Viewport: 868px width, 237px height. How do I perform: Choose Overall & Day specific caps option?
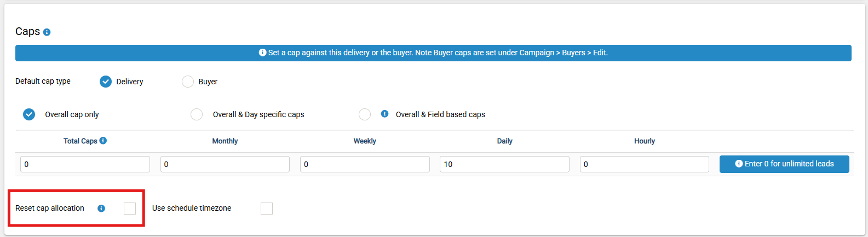[x=197, y=114]
